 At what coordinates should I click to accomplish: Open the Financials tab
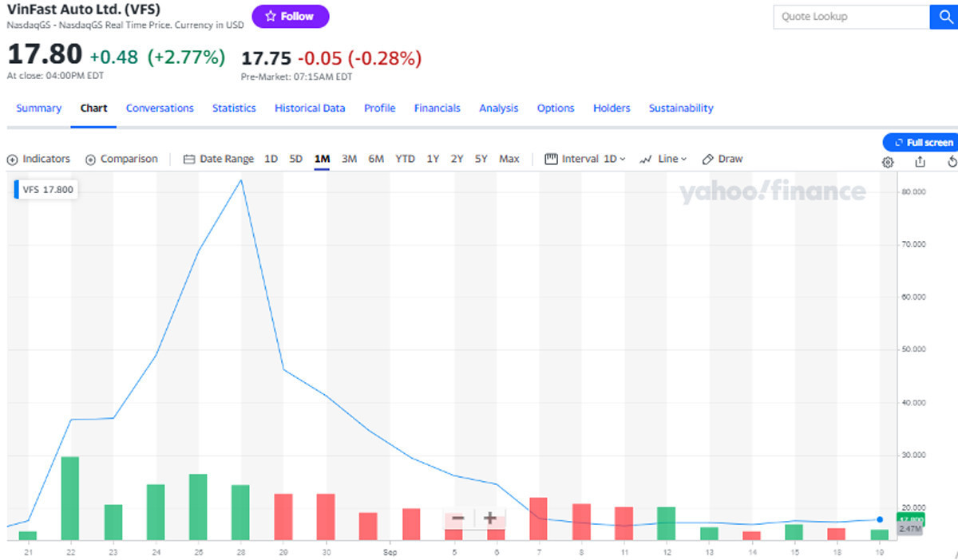437,108
